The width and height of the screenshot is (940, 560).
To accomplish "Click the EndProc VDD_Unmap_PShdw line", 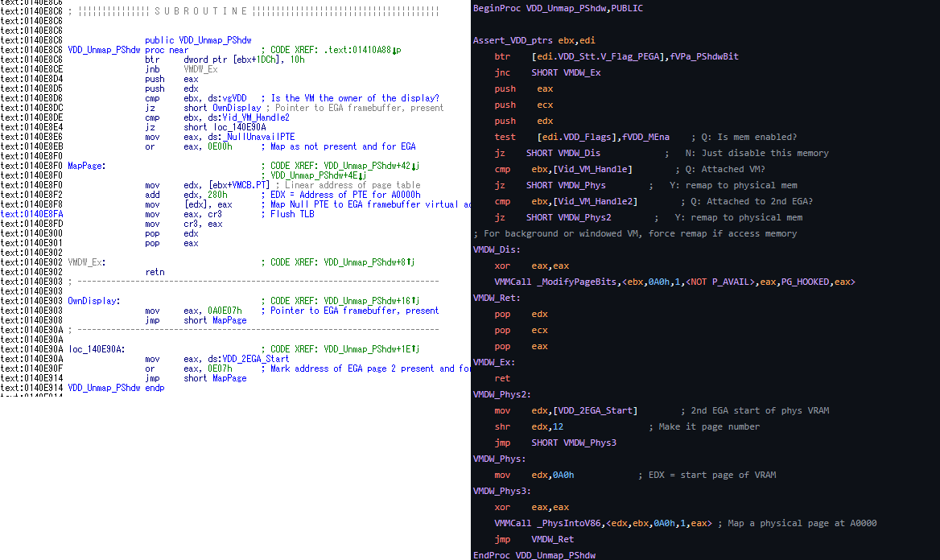I will pos(534,555).
